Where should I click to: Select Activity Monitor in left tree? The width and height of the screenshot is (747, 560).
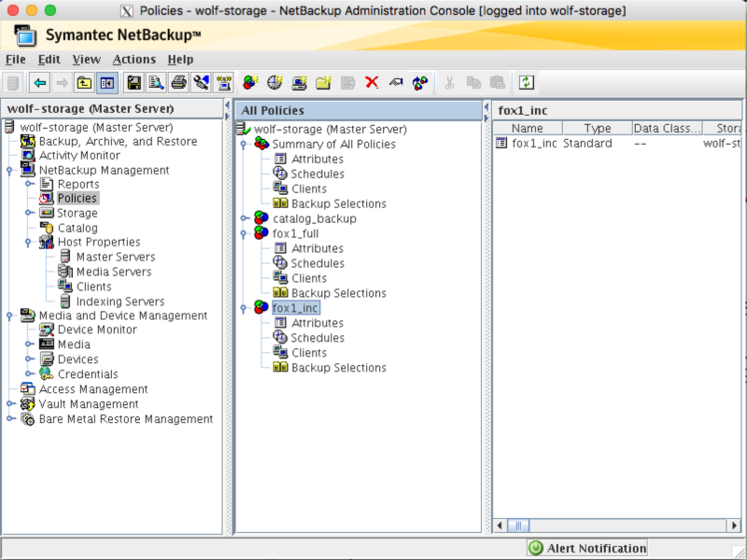79,155
